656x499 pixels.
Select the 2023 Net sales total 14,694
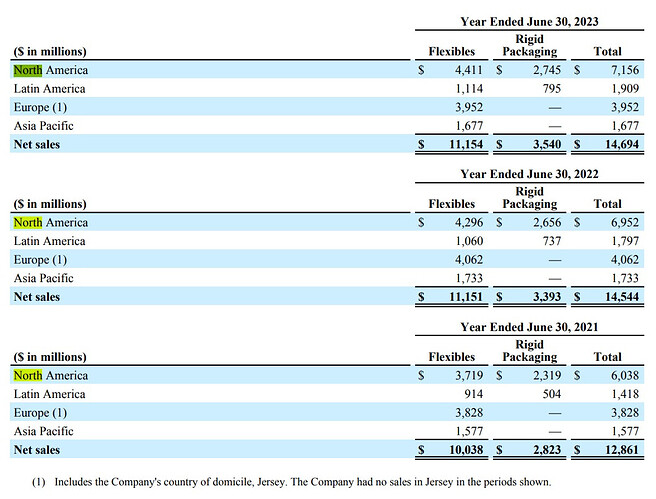[x=622, y=144]
